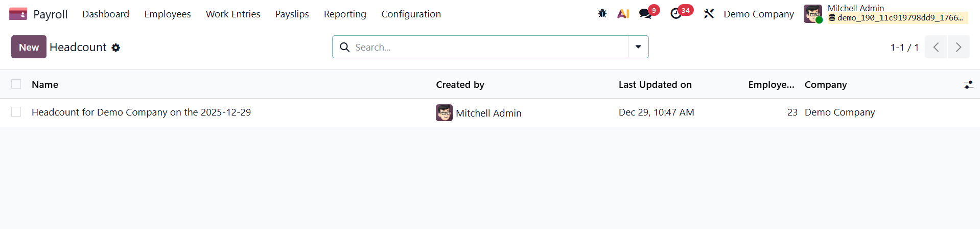The image size is (980, 229).
Task: Expand the search options dropdown arrow
Action: tap(638, 47)
